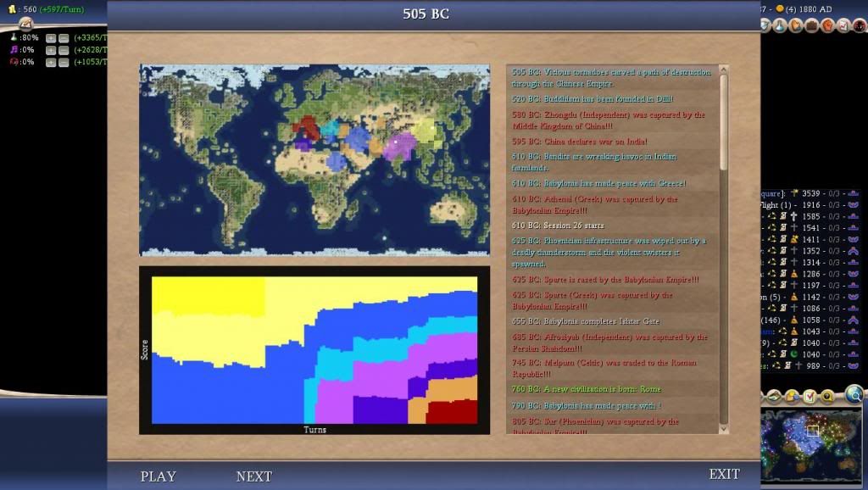Increase research rate with the plus button
The width and height of the screenshot is (868, 490).
(x=51, y=37)
